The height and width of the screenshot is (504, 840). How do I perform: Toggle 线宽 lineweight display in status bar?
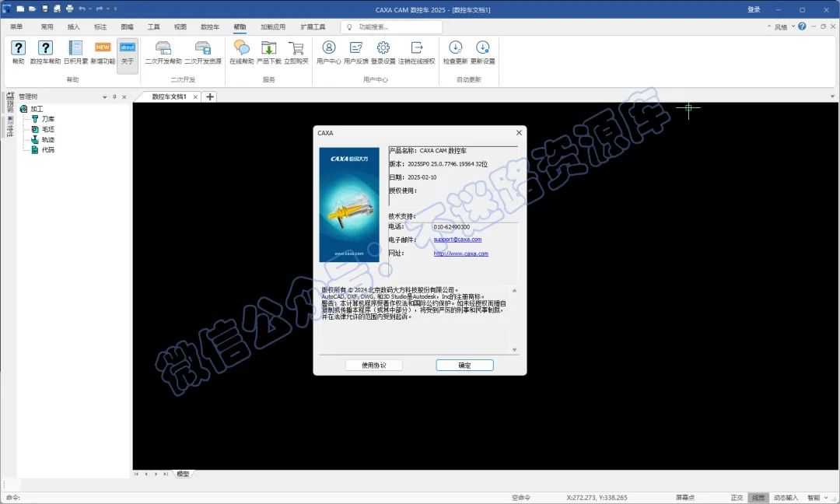tap(758, 498)
